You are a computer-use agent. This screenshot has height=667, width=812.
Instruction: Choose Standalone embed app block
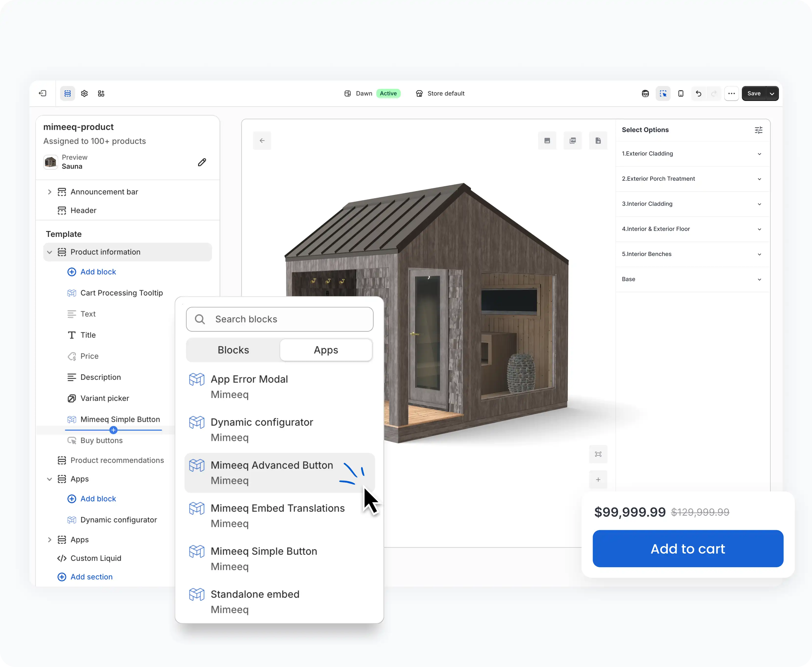coord(280,602)
